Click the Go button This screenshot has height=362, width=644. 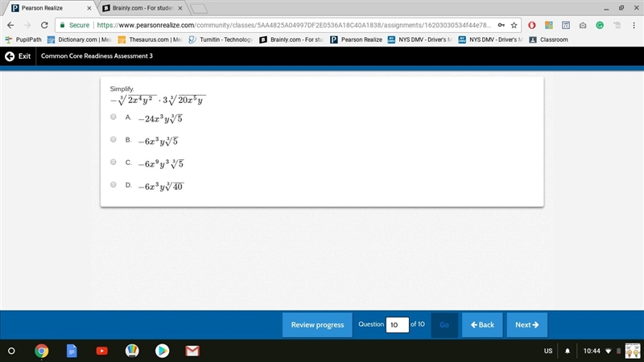pyautogui.click(x=444, y=325)
